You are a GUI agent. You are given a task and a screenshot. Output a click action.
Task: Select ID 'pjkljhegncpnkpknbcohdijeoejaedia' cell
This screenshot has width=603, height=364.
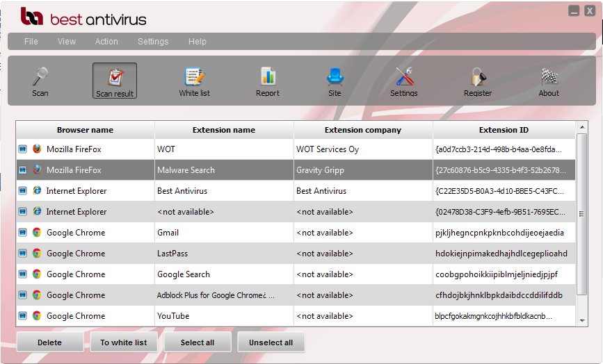(504, 232)
